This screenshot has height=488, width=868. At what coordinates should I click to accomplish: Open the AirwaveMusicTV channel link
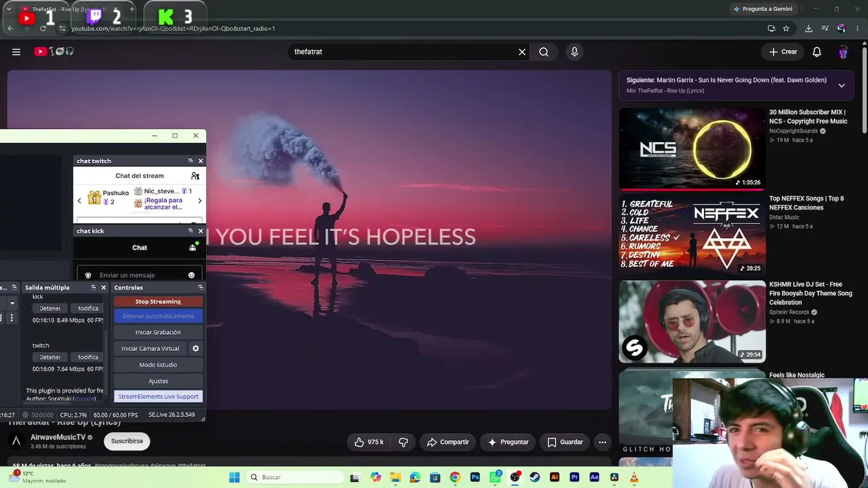(58, 437)
